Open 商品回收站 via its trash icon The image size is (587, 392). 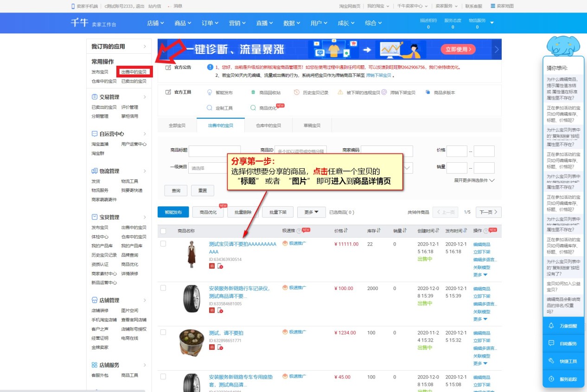[x=253, y=92]
